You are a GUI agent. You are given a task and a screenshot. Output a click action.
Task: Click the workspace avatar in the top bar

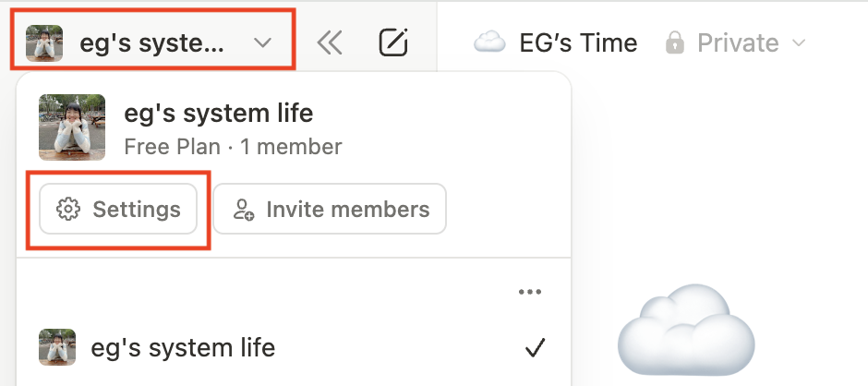(44, 42)
